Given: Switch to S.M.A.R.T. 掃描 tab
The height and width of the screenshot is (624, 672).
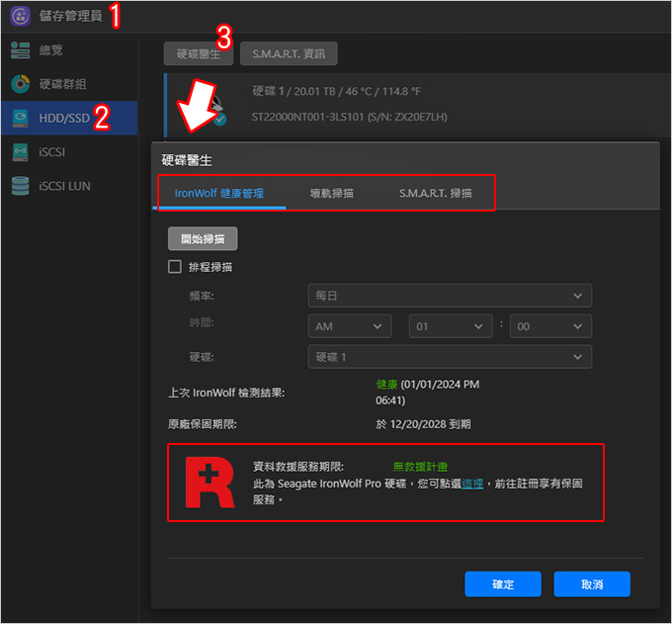Looking at the screenshot, I should pyautogui.click(x=435, y=193).
